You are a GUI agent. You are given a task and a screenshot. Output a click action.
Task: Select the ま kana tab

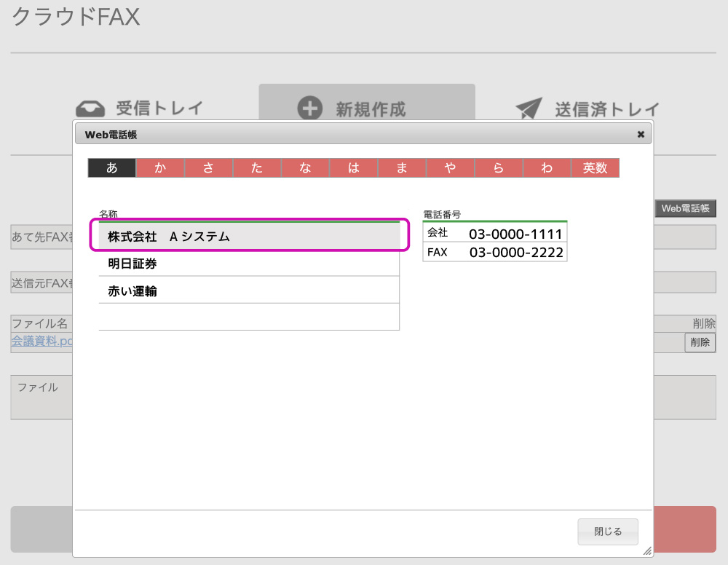coord(402,167)
